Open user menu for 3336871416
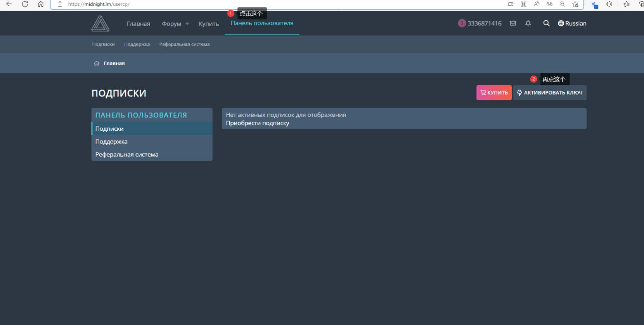 [x=480, y=23]
